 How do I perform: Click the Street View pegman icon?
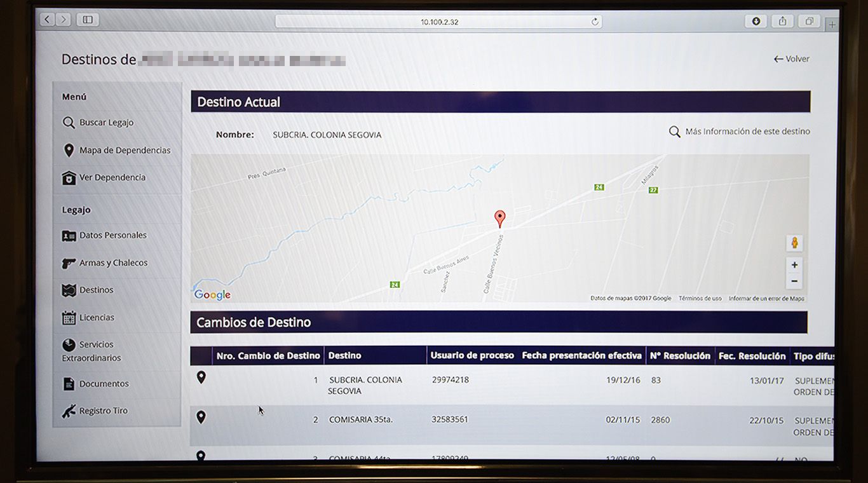pos(794,243)
